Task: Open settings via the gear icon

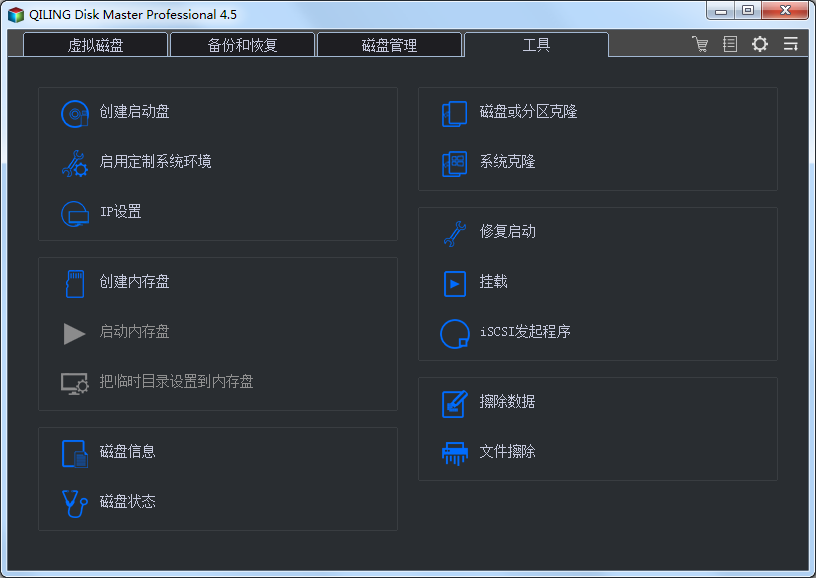Action: point(760,44)
